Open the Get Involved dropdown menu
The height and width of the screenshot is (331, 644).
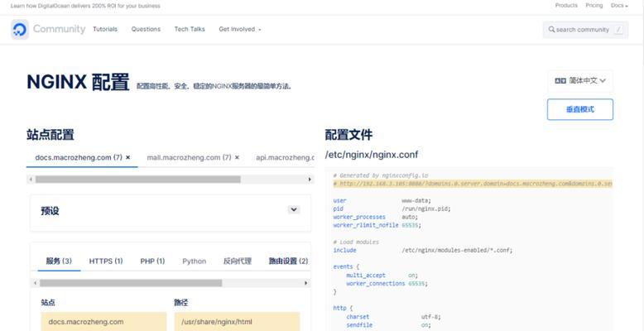coord(240,29)
